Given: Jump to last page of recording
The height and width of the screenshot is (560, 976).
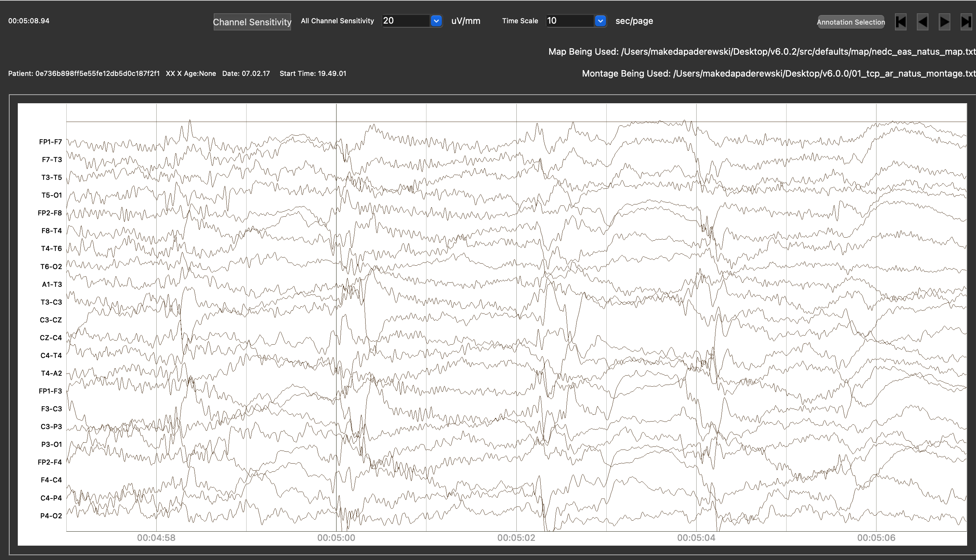Looking at the screenshot, I should pos(966,22).
